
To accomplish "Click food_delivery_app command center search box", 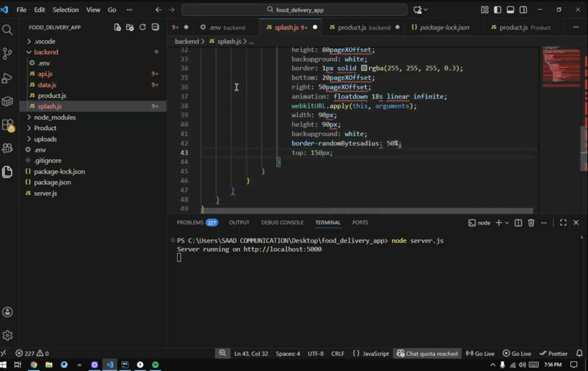I will pyautogui.click(x=294, y=10).
